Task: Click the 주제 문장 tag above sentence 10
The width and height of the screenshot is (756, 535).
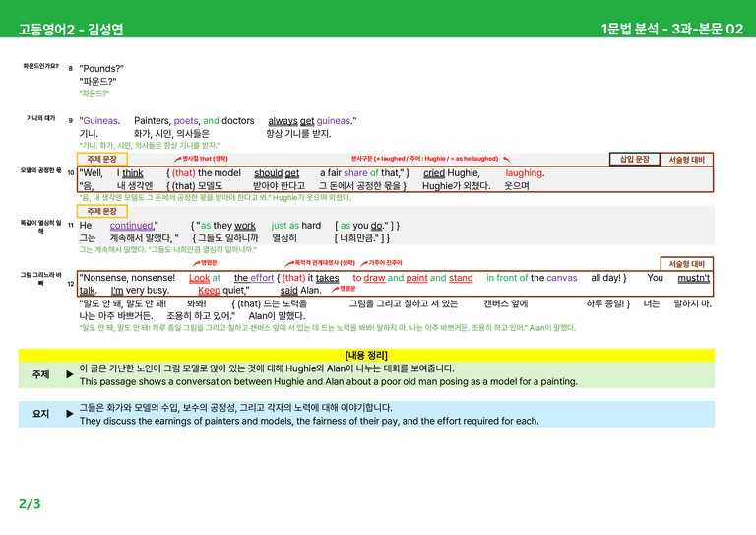Action: click(x=101, y=159)
